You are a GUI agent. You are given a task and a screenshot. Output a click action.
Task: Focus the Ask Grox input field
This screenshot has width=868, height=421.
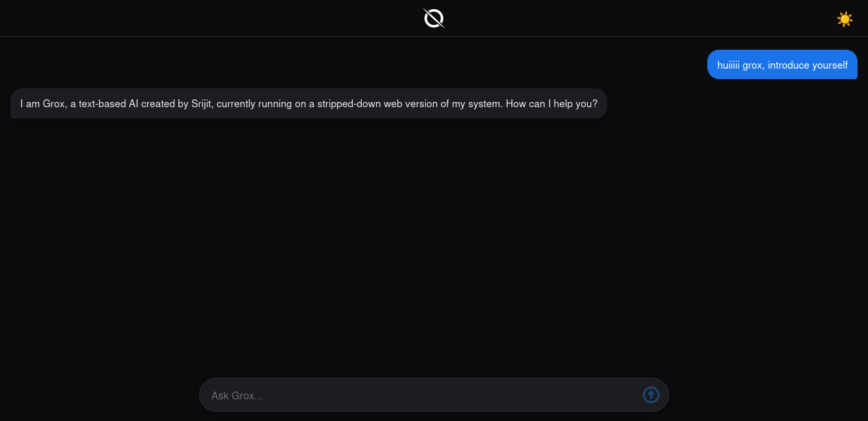(x=434, y=395)
